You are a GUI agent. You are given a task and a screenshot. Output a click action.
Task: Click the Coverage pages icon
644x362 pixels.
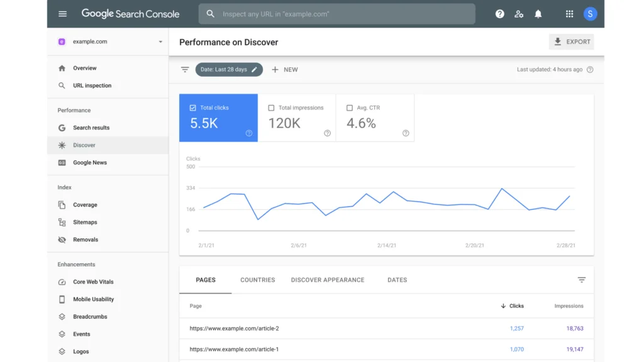point(62,204)
